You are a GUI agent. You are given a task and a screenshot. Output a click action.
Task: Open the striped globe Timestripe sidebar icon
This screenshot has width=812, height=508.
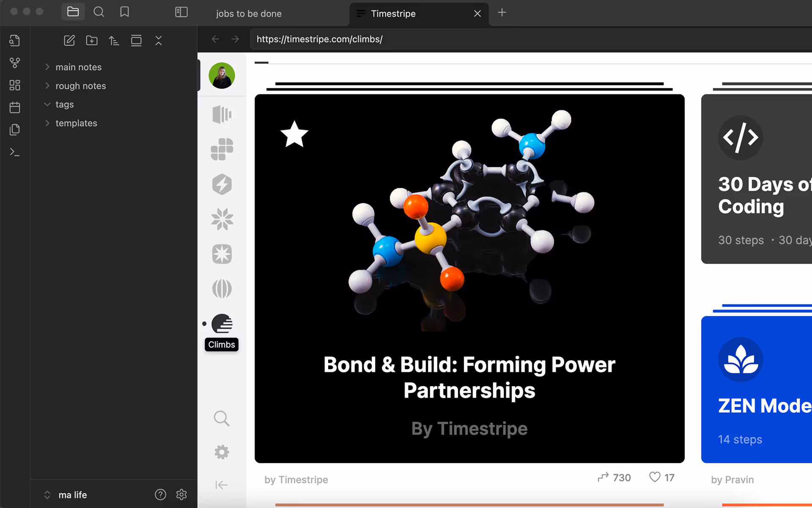point(222,289)
